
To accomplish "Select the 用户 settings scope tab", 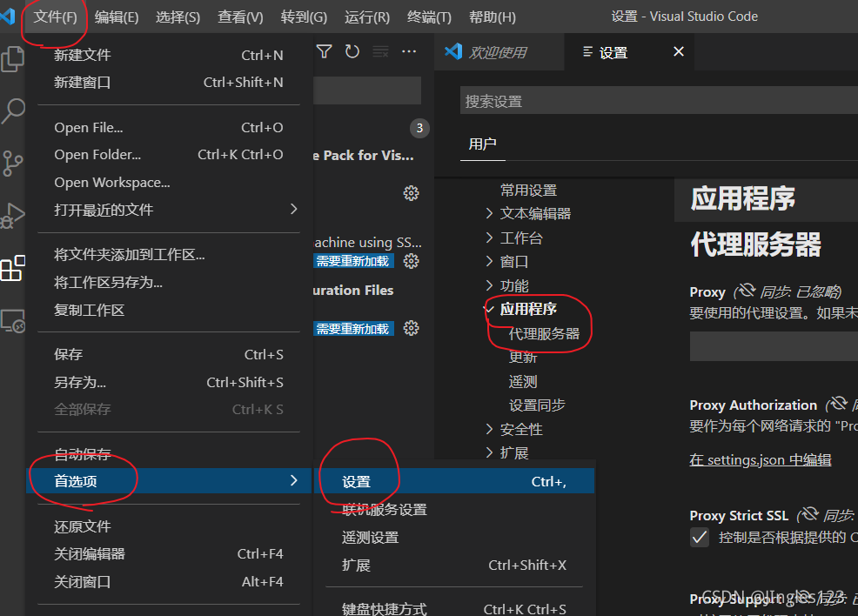I will click(x=482, y=144).
